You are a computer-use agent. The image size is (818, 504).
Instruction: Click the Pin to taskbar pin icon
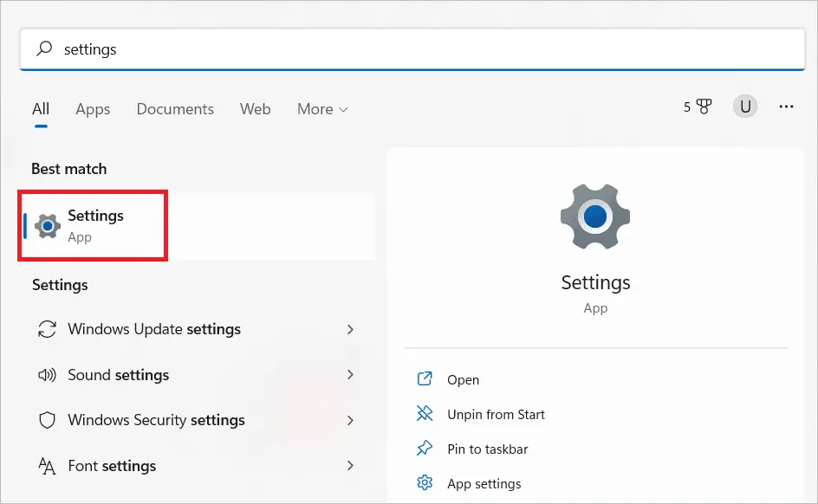coord(425,449)
